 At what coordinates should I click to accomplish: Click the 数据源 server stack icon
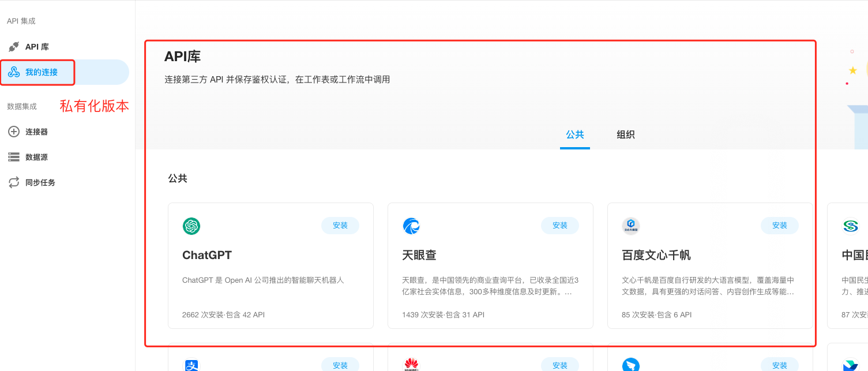click(14, 157)
